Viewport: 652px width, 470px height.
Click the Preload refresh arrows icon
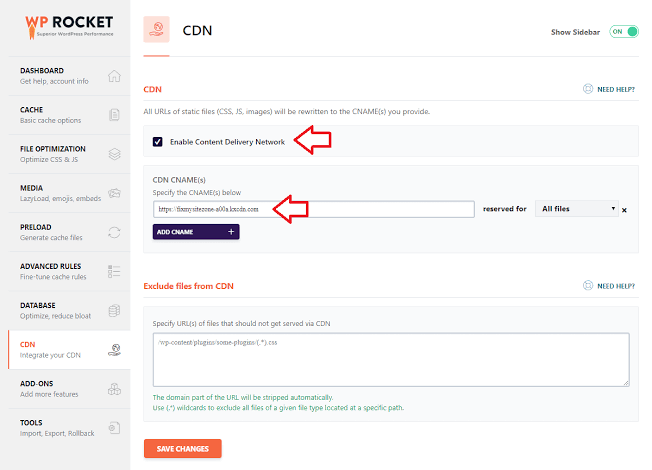[114, 232]
